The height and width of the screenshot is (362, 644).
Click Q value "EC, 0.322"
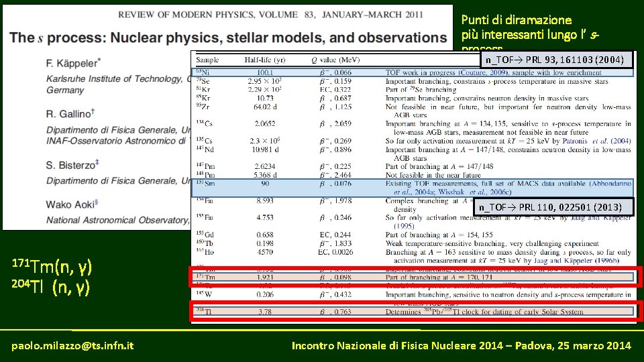[x=335, y=89]
